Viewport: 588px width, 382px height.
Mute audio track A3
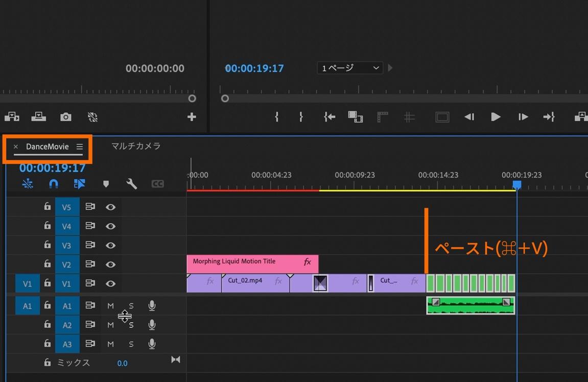[110, 344]
